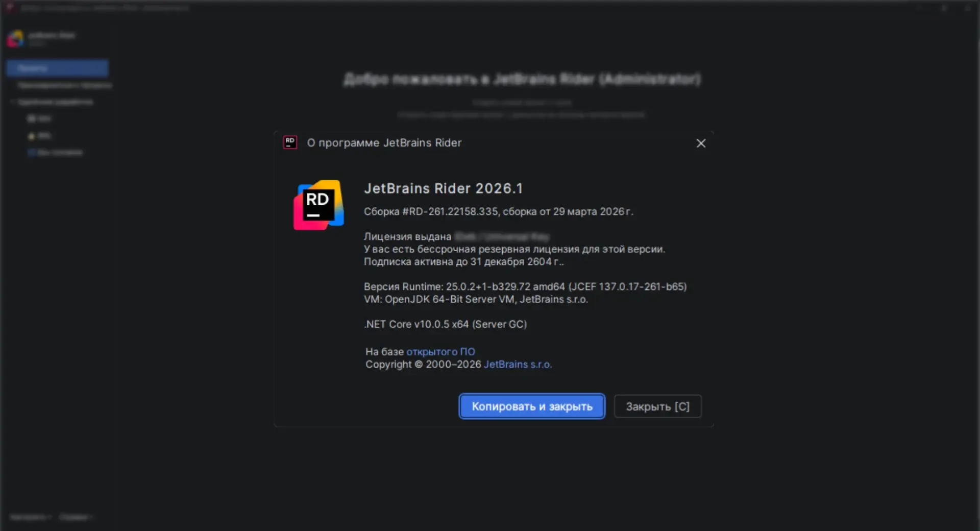Click the .NET Core v10.0.5 text line
This screenshot has width=980, height=531.
tap(445, 324)
